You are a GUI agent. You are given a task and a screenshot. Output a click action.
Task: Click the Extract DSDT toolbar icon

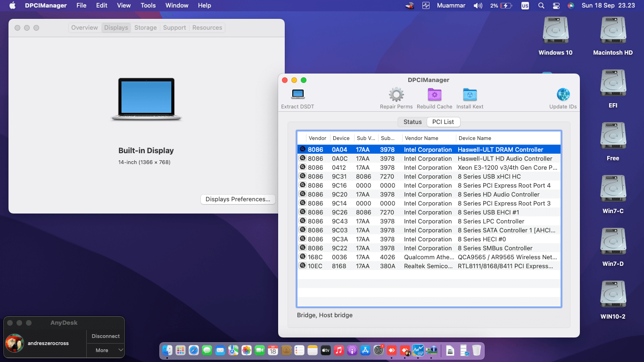(298, 94)
